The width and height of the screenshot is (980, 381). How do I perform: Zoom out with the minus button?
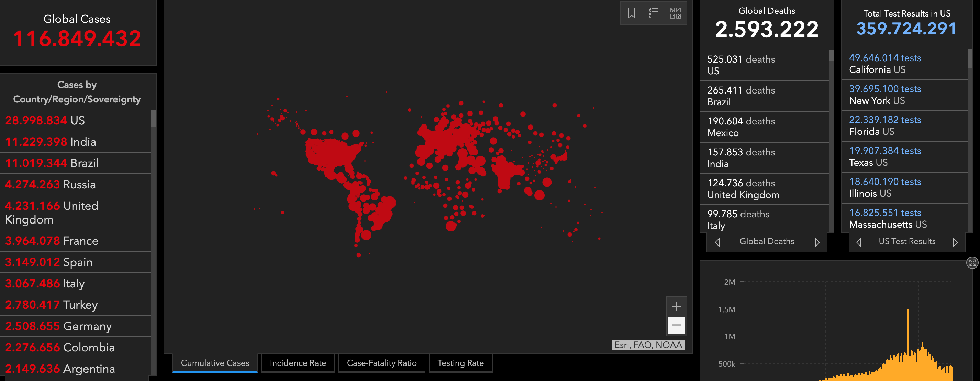[676, 325]
